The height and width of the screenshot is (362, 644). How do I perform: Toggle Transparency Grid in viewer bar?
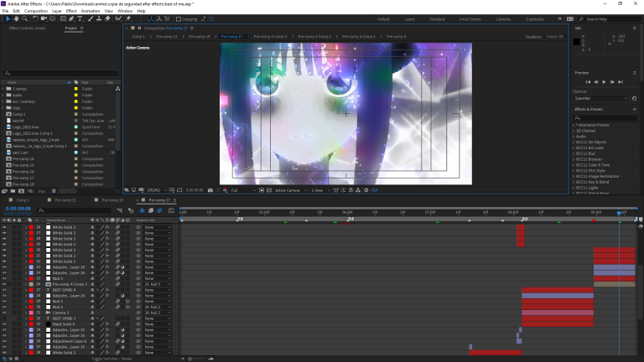(x=269, y=190)
